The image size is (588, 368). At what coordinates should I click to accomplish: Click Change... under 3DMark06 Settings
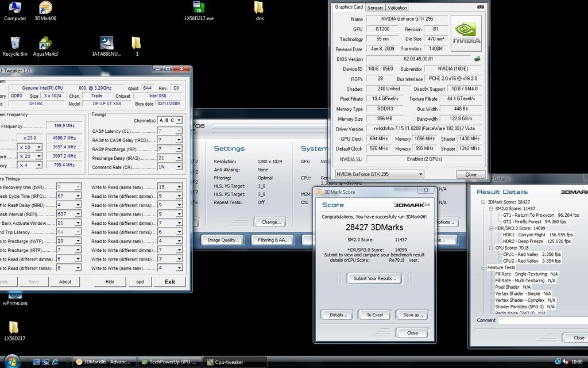pyautogui.click(x=271, y=222)
